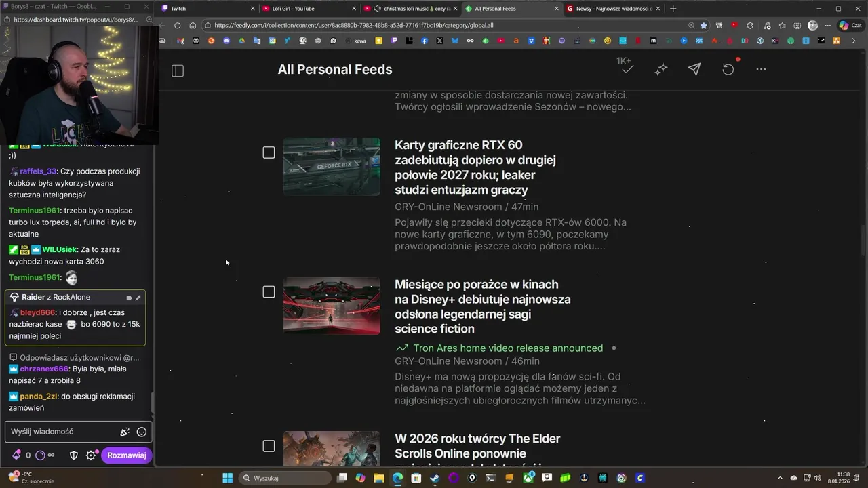Open File Explorer from taskbar
868x488 pixels.
click(x=379, y=478)
